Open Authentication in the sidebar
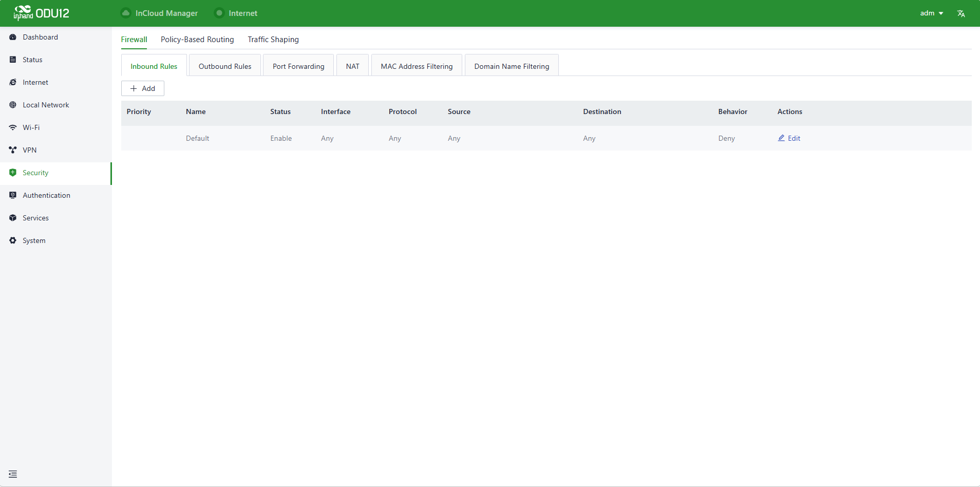The image size is (980, 487). tap(46, 195)
